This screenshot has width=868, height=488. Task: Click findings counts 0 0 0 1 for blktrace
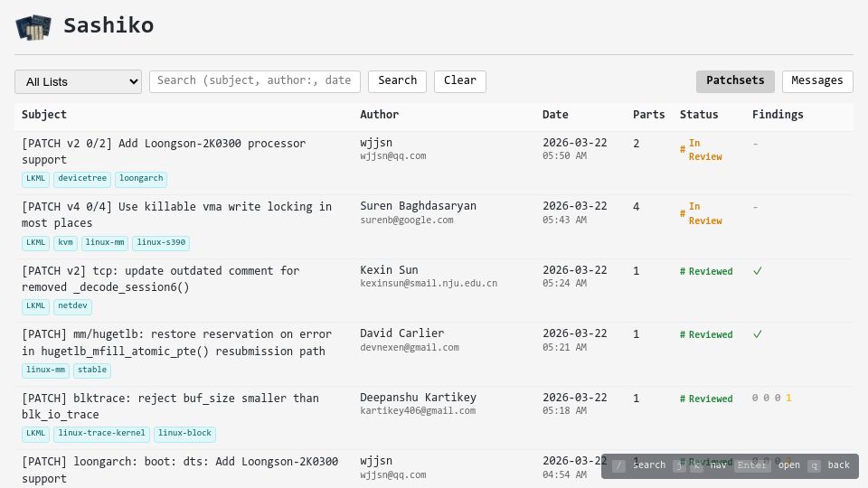click(x=771, y=398)
